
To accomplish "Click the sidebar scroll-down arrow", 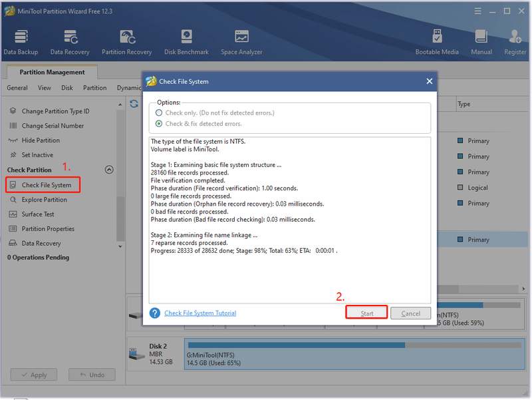I will (120, 246).
